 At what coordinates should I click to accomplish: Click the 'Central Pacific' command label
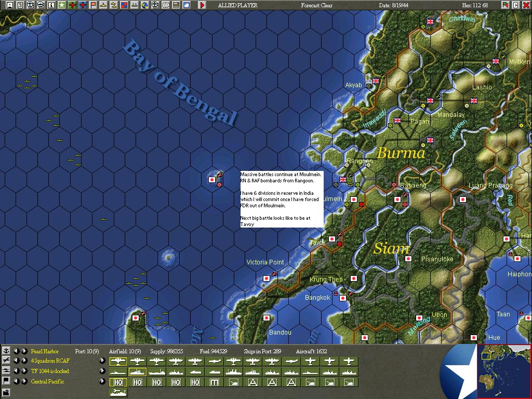point(47,381)
